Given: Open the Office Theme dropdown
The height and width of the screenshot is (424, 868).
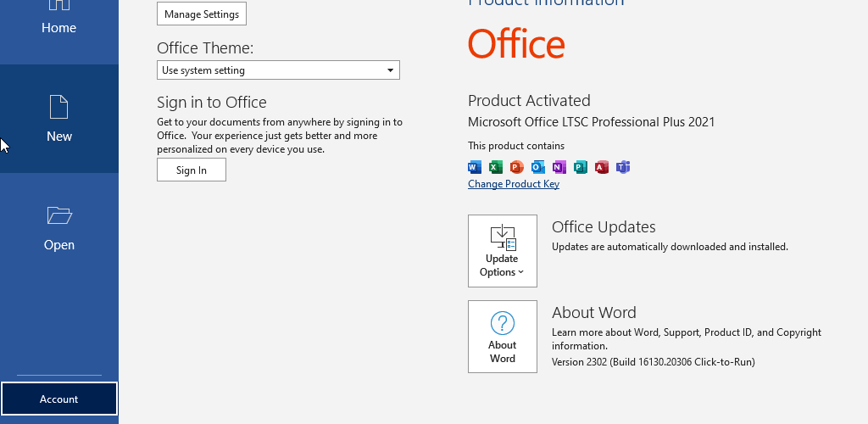Looking at the screenshot, I should tap(278, 70).
